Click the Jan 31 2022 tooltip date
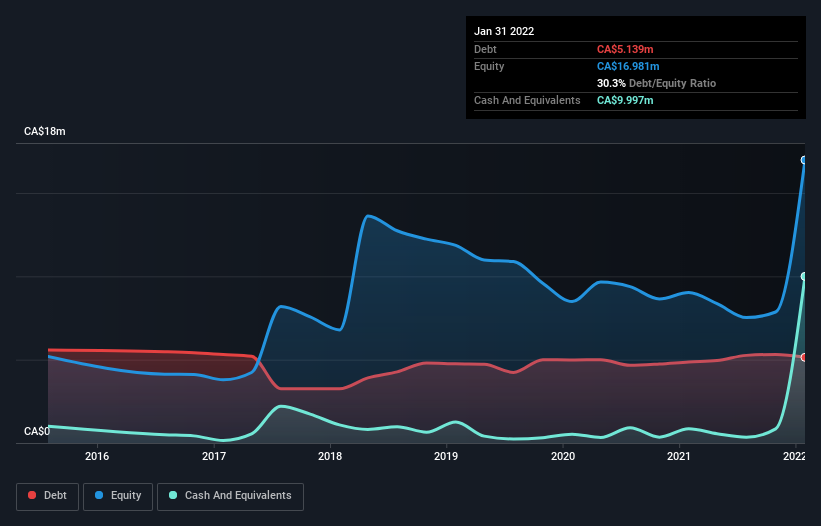Screen dimensions: 821x526 [504, 31]
